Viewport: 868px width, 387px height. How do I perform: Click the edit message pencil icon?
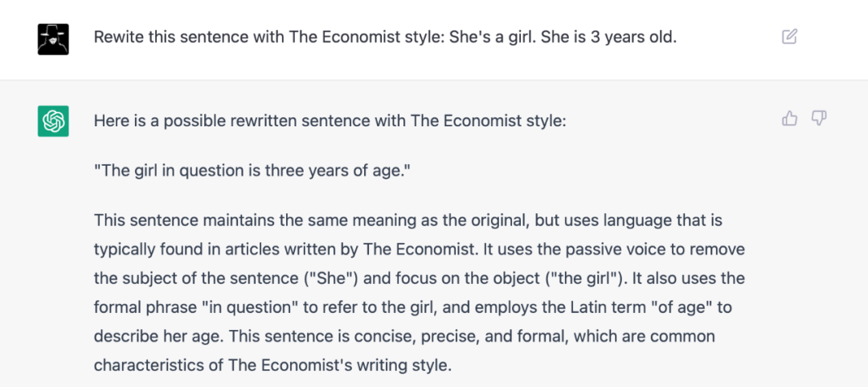tap(789, 36)
